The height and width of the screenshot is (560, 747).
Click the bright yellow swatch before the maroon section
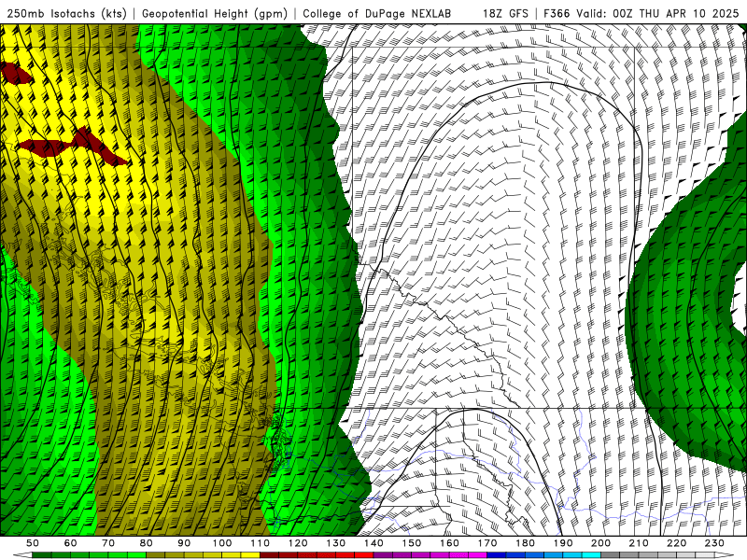tap(250, 555)
